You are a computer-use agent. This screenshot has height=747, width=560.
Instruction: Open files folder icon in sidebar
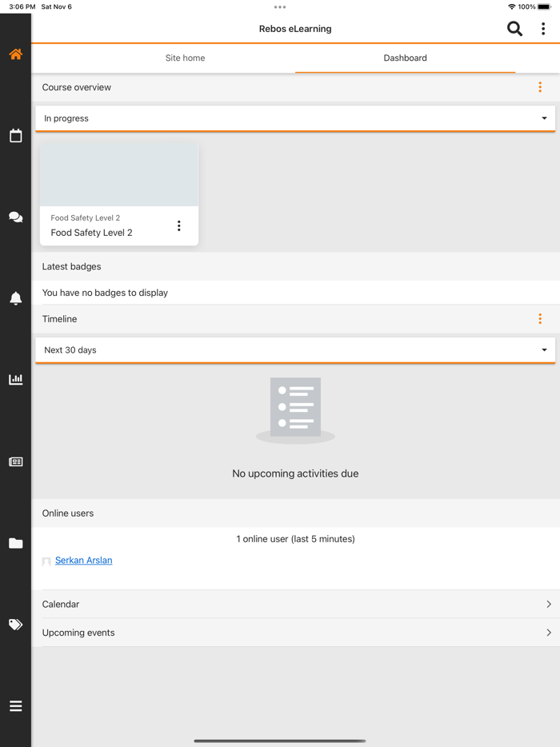tap(15, 543)
